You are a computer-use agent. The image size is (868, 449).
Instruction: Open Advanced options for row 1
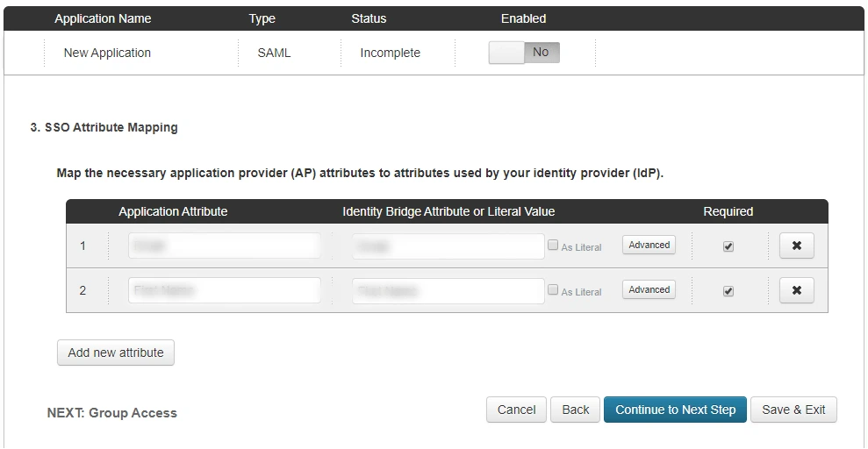649,246
